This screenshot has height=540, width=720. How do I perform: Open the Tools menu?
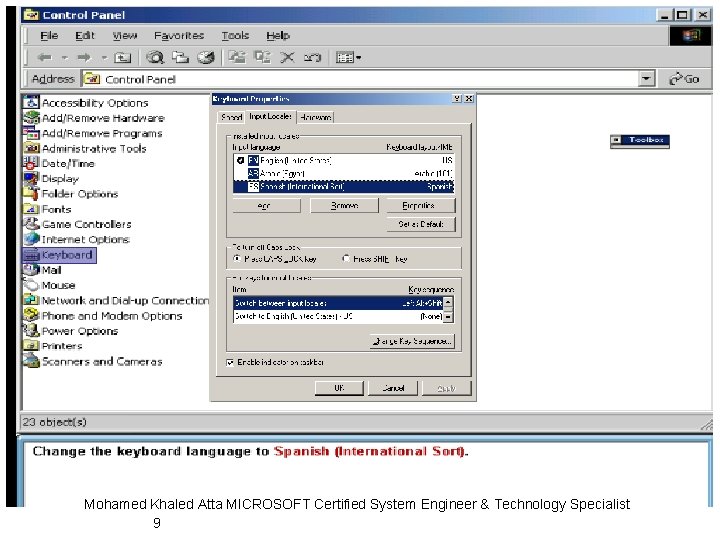[235, 35]
